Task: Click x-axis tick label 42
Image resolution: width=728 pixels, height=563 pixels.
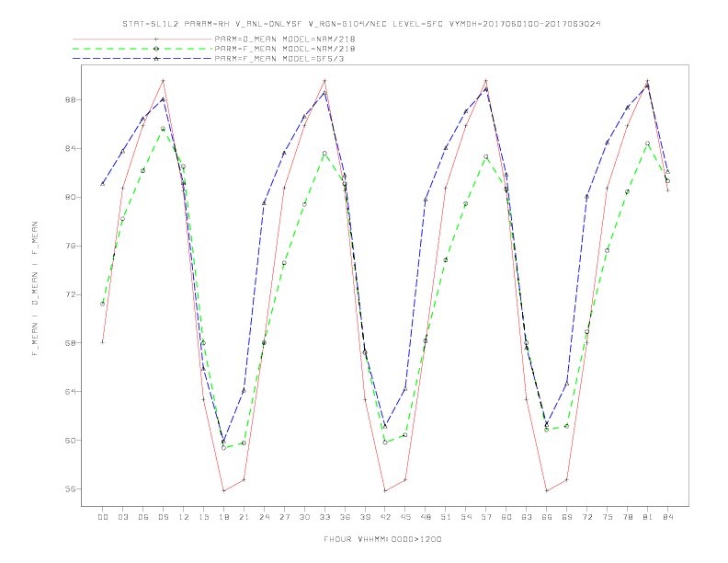Action: point(385,517)
